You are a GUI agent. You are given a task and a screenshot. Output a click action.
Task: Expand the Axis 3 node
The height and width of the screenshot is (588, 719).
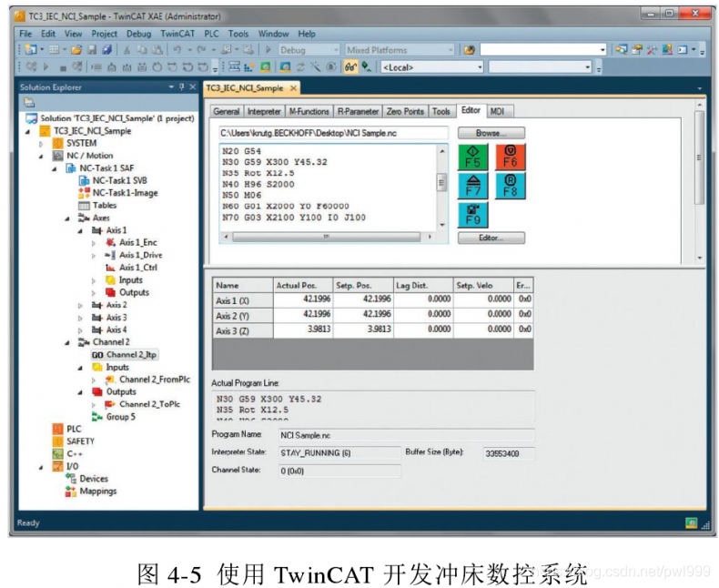coord(80,318)
